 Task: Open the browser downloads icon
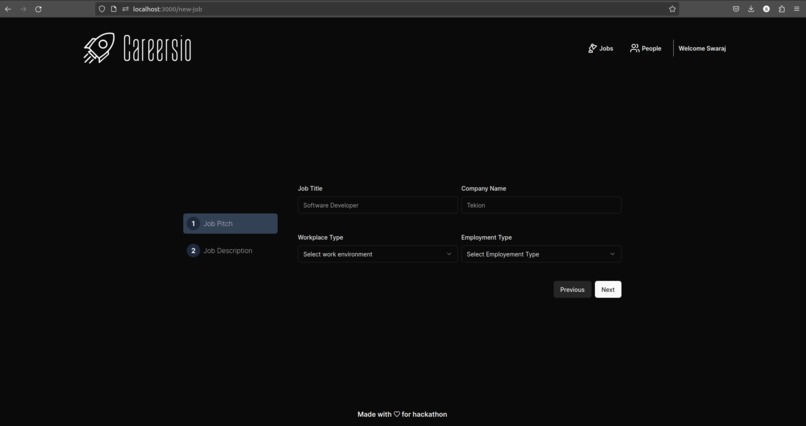(x=751, y=9)
